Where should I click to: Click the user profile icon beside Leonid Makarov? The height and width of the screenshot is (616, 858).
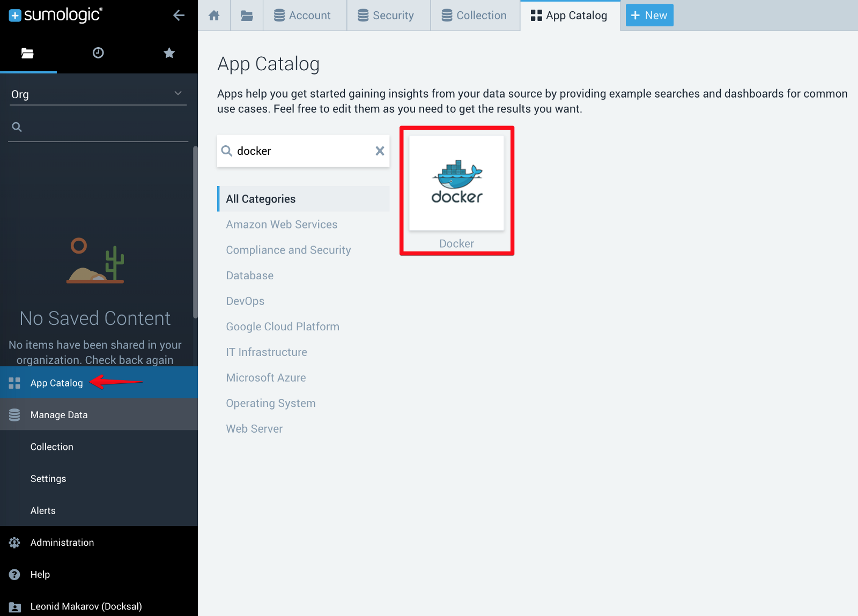pos(15,607)
